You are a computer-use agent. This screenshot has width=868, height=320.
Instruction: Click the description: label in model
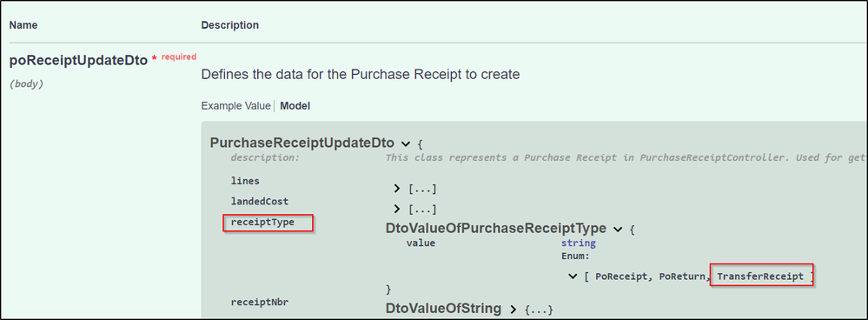[265, 157]
